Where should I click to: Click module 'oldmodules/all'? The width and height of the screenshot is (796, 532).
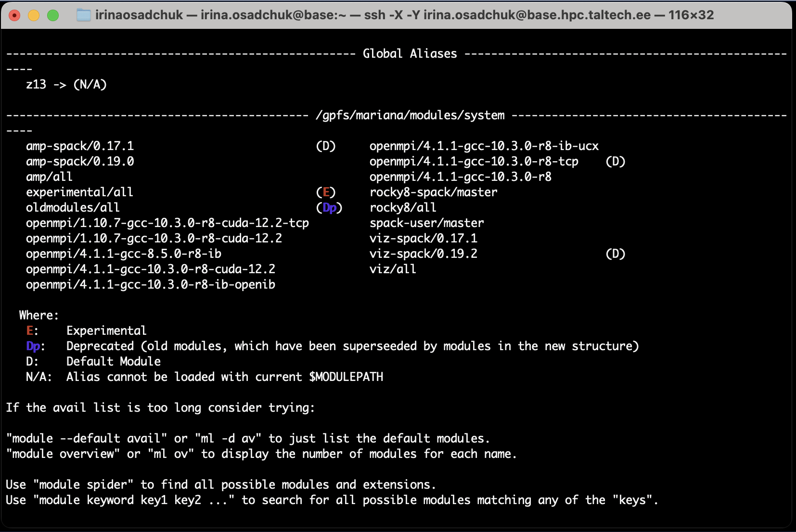pyautogui.click(x=73, y=208)
